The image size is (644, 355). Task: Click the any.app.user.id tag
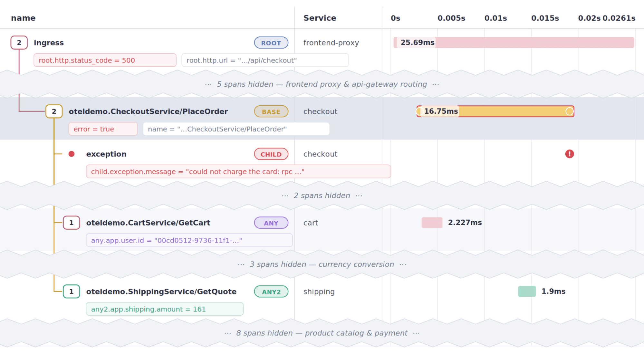click(189, 240)
